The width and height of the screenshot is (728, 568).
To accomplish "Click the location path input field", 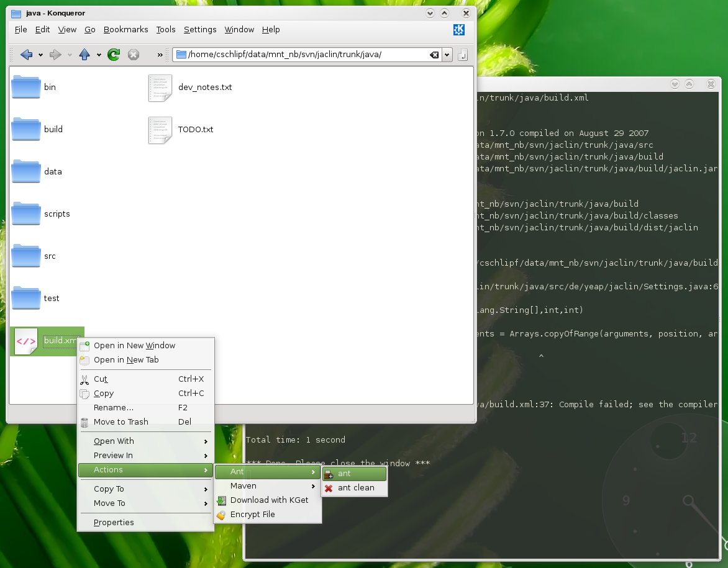I will [x=306, y=55].
